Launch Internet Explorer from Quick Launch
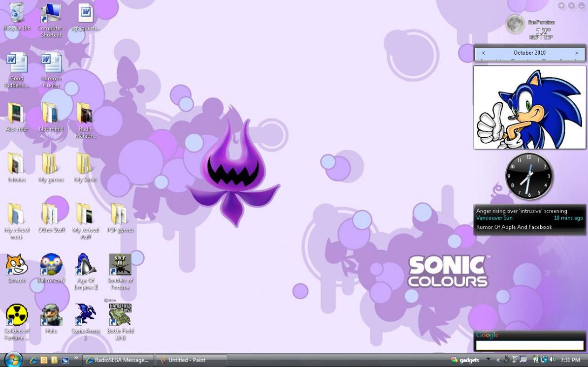Screen dimensions: 588x367 coord(33,360)
